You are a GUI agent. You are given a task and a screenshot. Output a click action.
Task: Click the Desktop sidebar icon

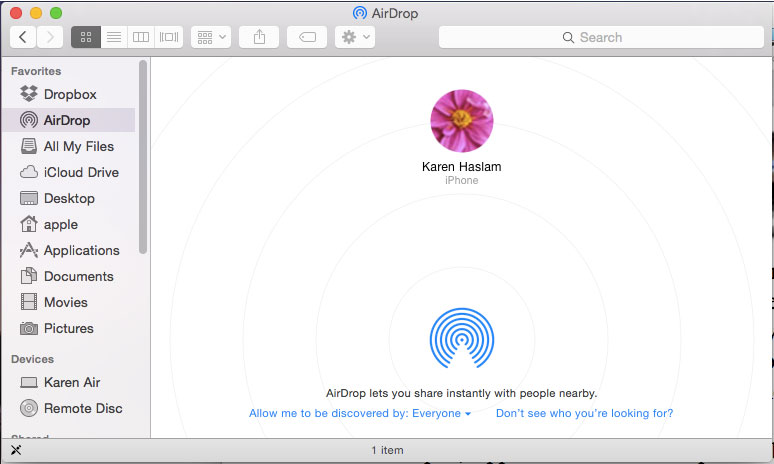pos(29,198)
